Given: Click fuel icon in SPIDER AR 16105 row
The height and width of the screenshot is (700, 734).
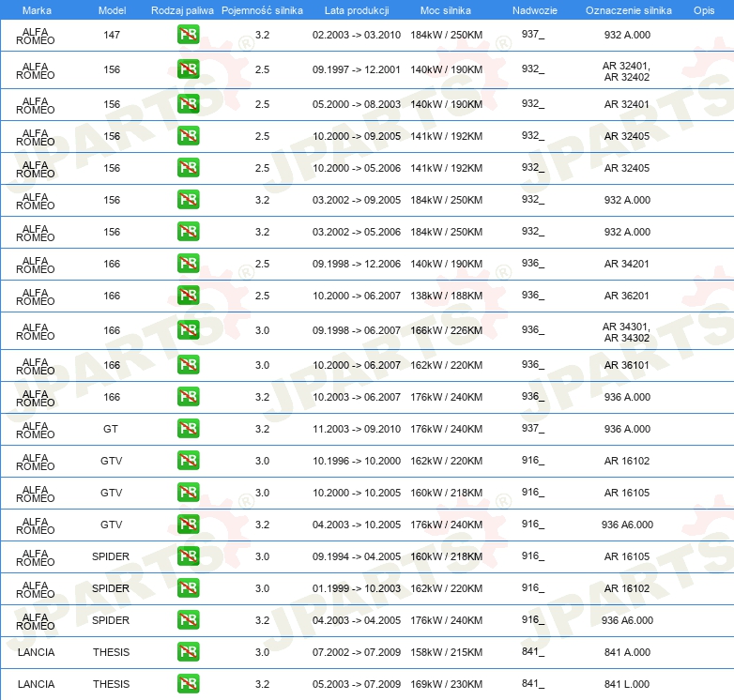Looking at the screenshot, I should click(x=188, y=555).
